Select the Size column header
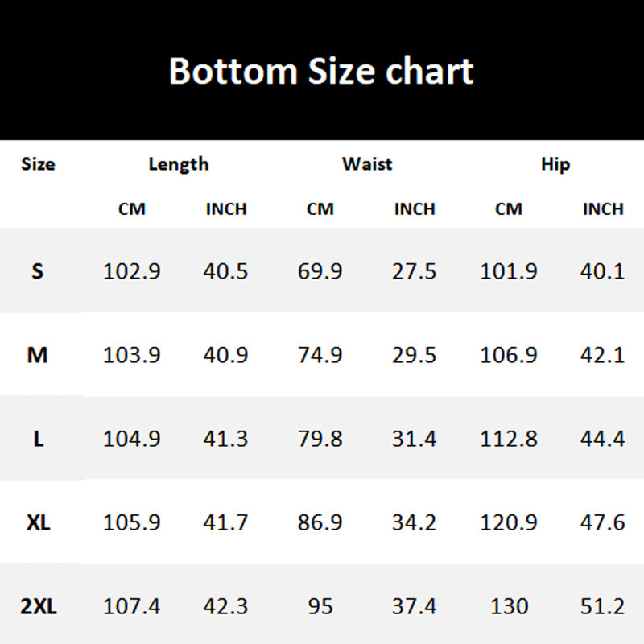Screen dimensions: 644x644 pos(38,164)
